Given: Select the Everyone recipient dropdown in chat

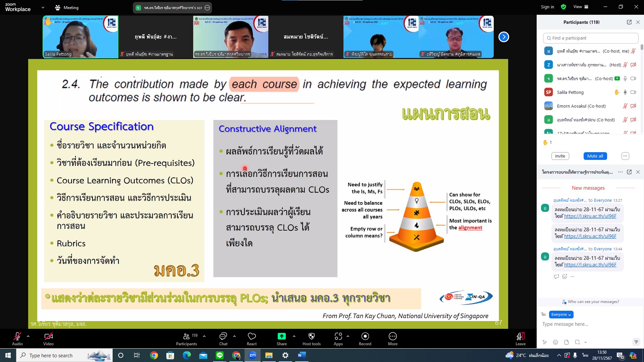Looking at the screenshot, I should pyautogui.click(x=561, y=314).
